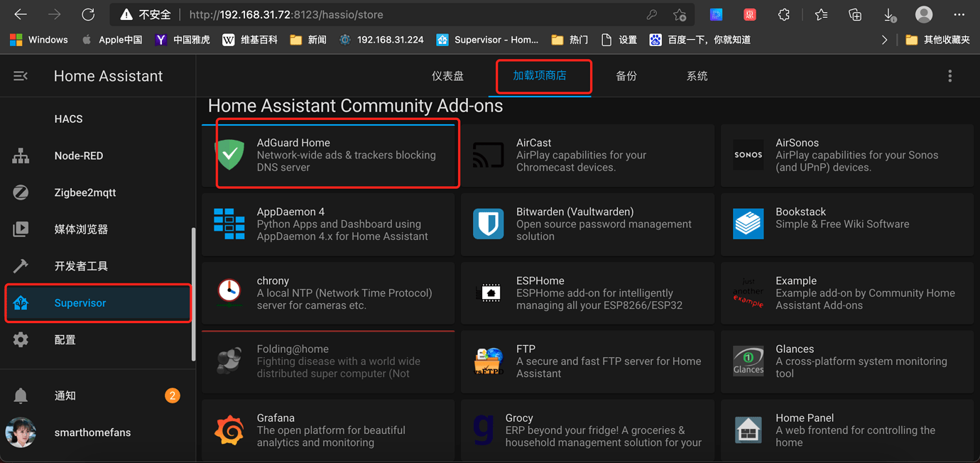Select the Bitwarden (Vaultwarden) add-on

[587, 224]
